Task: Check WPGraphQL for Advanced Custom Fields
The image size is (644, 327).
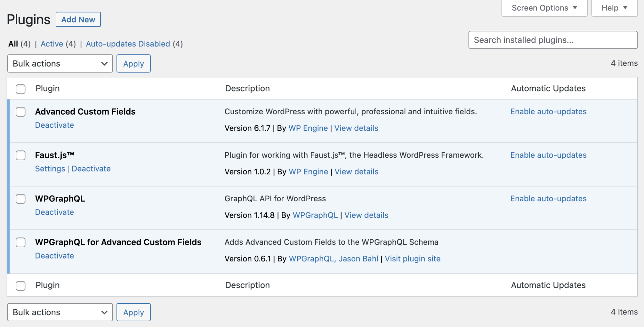Action: [20, 243]
